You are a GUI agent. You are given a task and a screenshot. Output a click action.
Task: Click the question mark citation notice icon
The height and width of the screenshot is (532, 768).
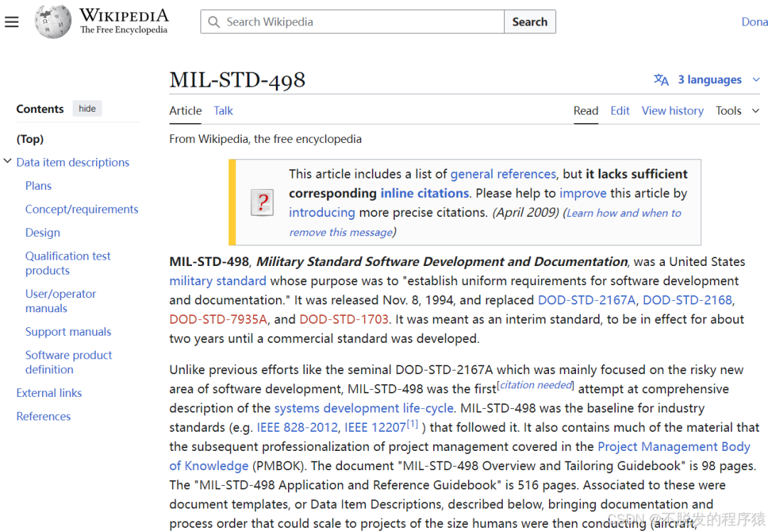262,202
